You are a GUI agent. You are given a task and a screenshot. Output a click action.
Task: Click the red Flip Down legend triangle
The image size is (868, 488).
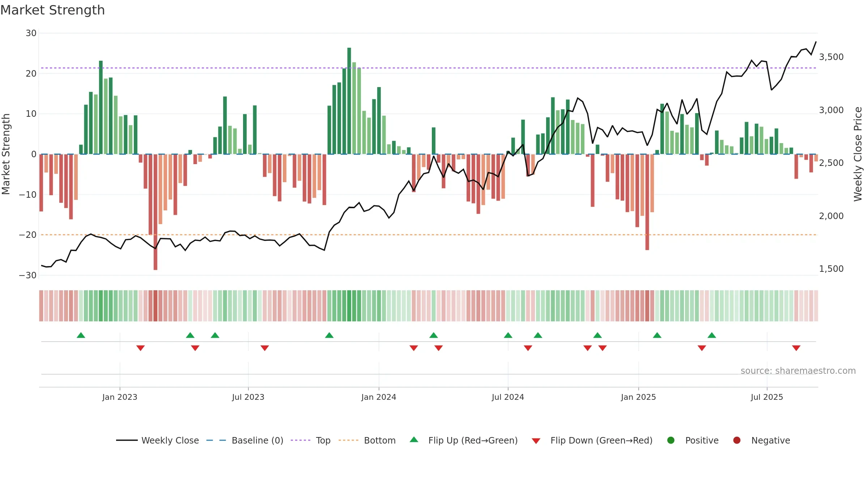(536, 441)
